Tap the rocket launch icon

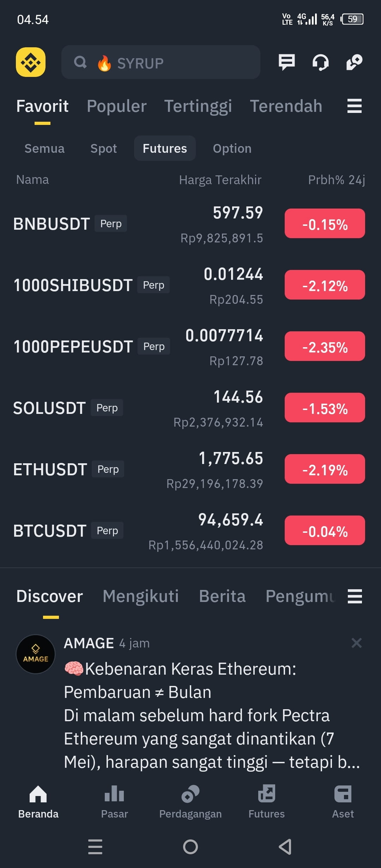[354, 62]
